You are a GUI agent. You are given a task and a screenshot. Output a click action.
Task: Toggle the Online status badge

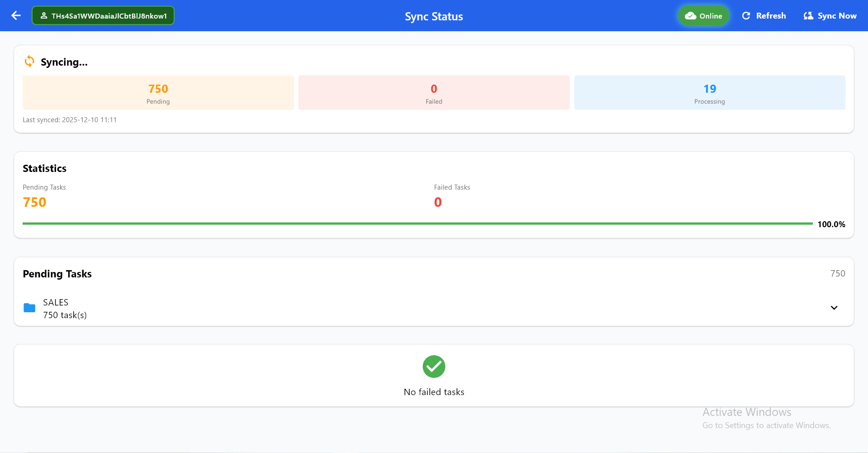(703, 15)
